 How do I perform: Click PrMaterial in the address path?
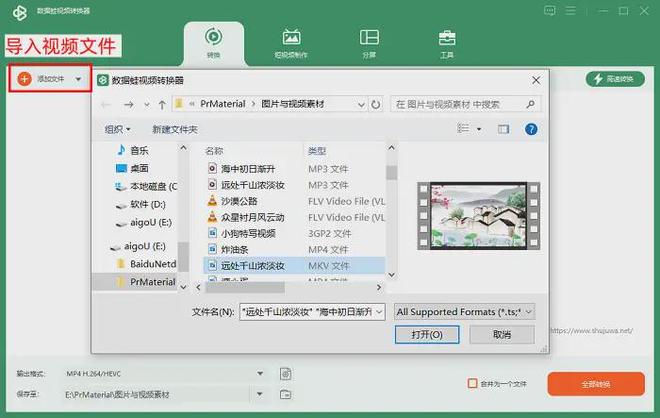[223, 104]
